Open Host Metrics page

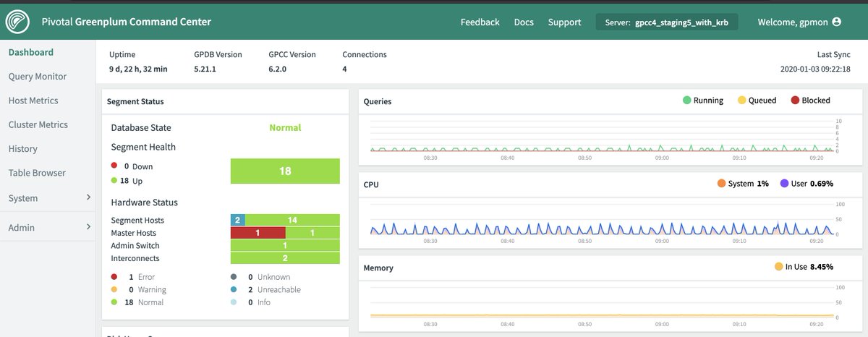click(x=33, y=101)
